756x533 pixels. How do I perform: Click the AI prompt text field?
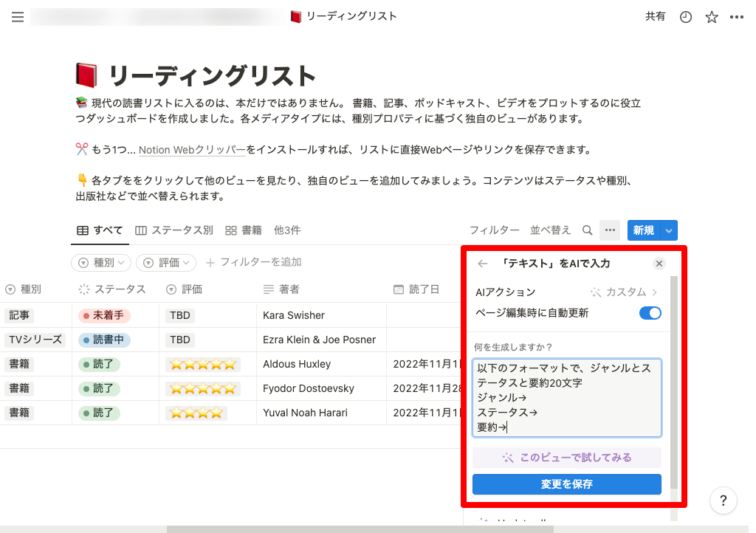pyautogui.click(x=566, y=397)
